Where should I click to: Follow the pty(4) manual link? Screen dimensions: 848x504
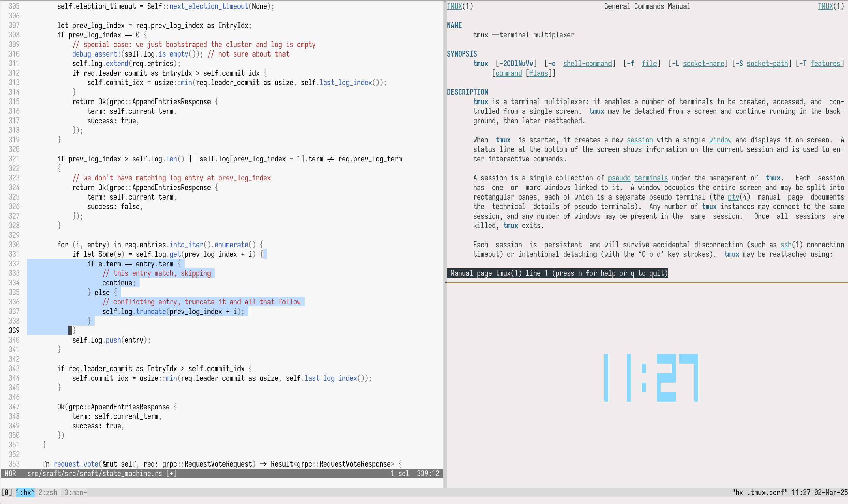[739, 197]
